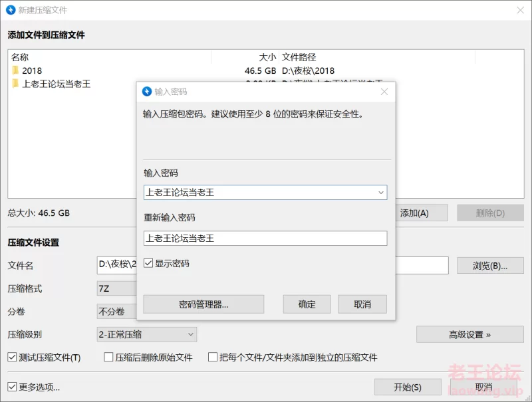This screenshot has height=402, width=532.
Task: Select the 上老王论坛当老王 folder icon
Action: point(15,84)
